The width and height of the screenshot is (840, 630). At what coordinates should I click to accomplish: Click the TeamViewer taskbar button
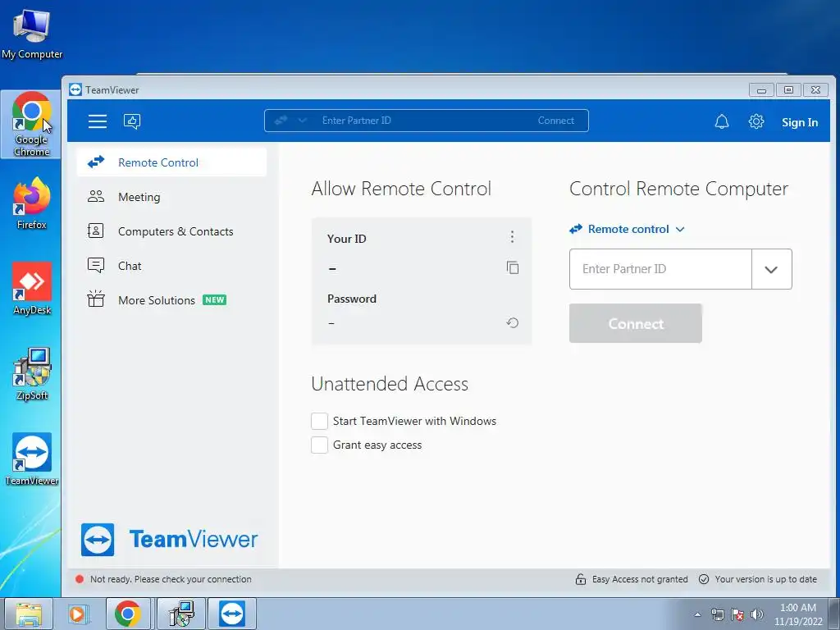click(232, 614)
